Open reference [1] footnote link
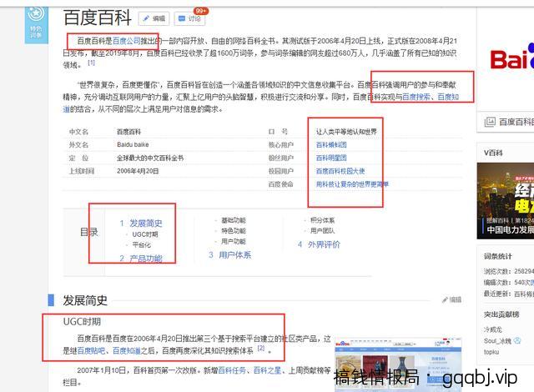The image size is (534, 392). 91,63
